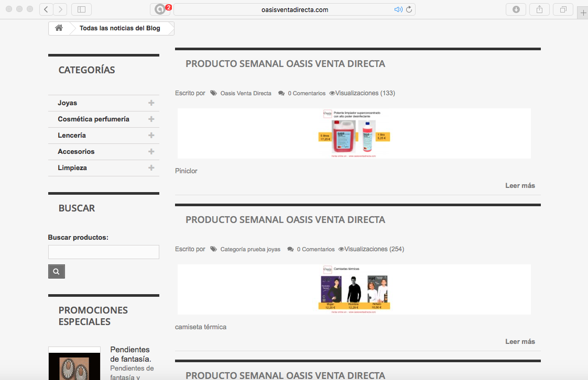The image size is (588, 380).
Task: Go back to previous page in Safari
Action: coord(46,9)
